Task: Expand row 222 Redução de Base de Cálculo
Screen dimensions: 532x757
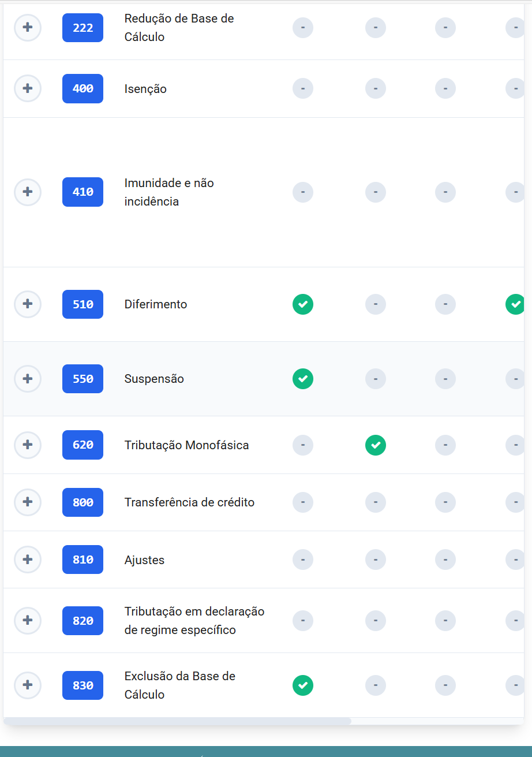Action: 28,28
